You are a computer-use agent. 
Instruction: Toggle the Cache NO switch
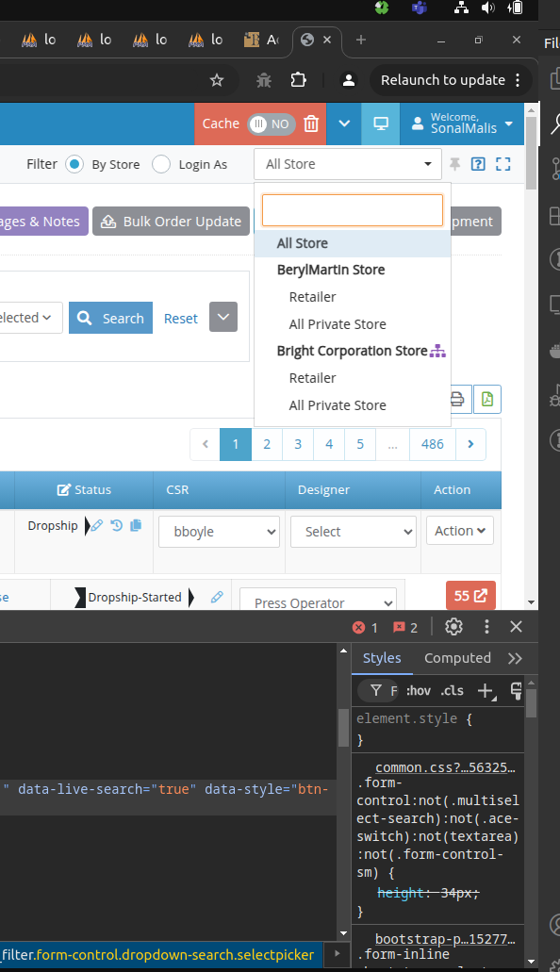click(271, 124)
